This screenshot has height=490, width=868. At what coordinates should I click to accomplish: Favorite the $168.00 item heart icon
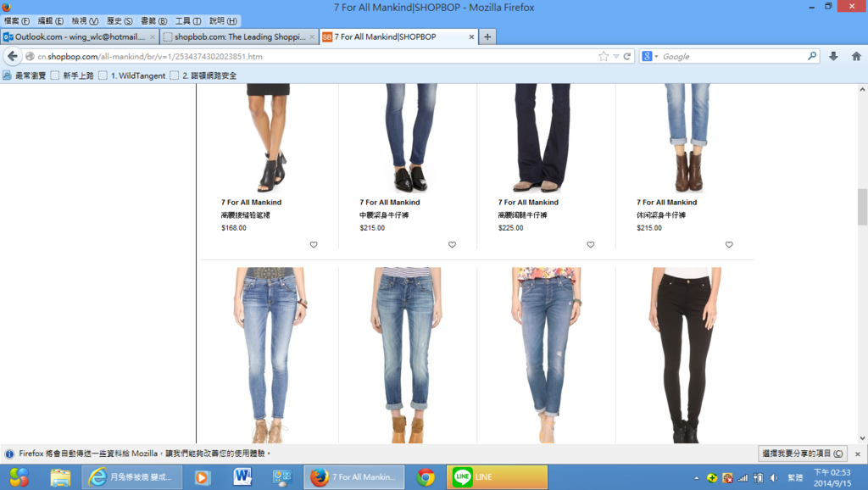(314, 245)
